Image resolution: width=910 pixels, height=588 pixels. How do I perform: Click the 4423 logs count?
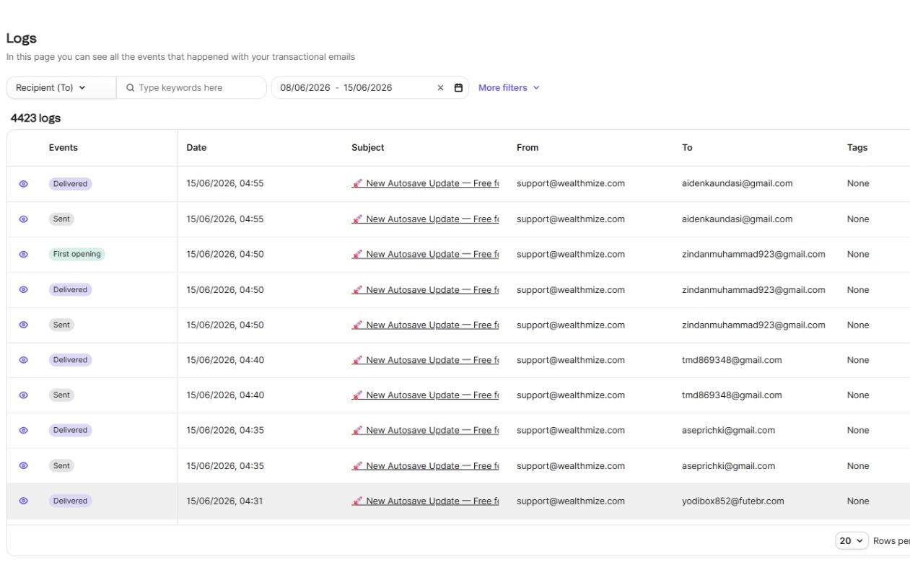35,118
